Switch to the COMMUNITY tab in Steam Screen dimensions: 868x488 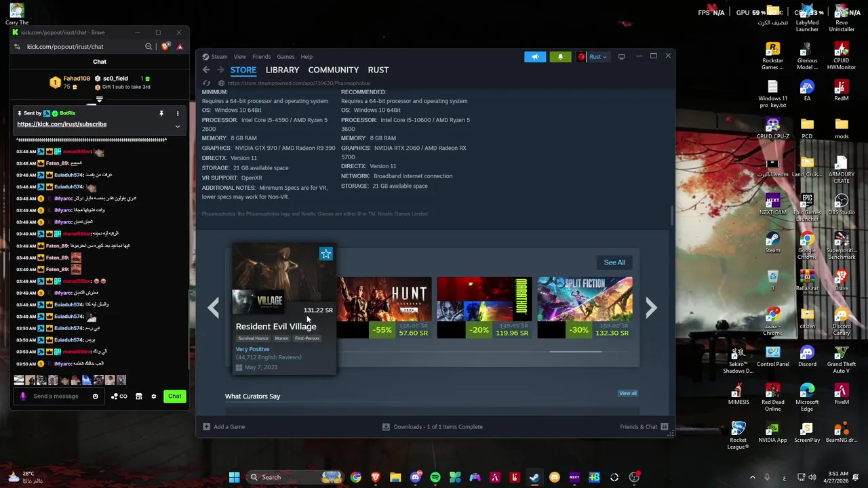click(333, 70)
